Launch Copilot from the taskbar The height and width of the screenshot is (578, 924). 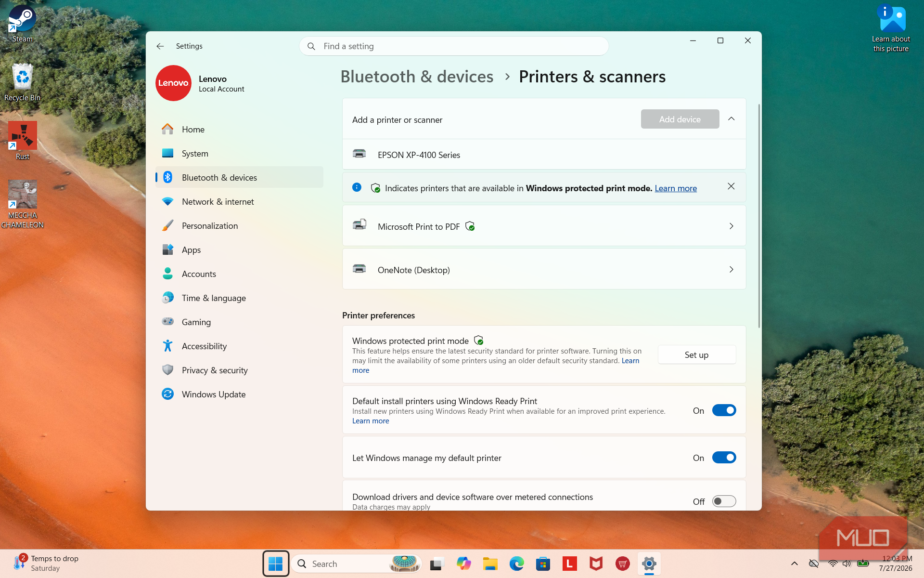464,564
